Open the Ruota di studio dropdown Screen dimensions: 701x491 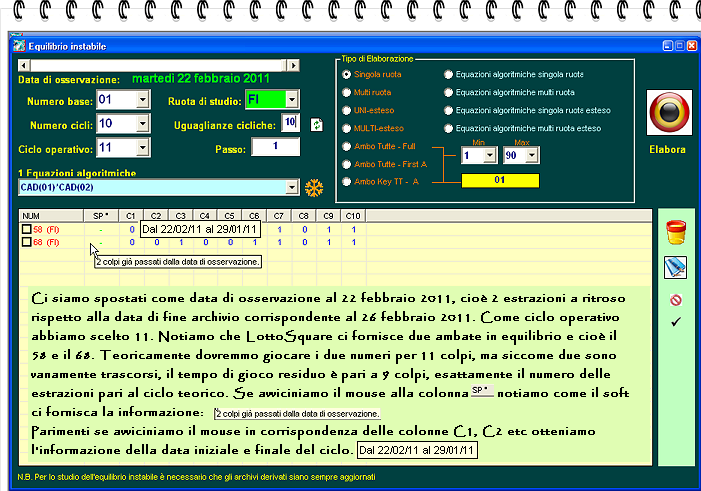(x=291, y=99)
